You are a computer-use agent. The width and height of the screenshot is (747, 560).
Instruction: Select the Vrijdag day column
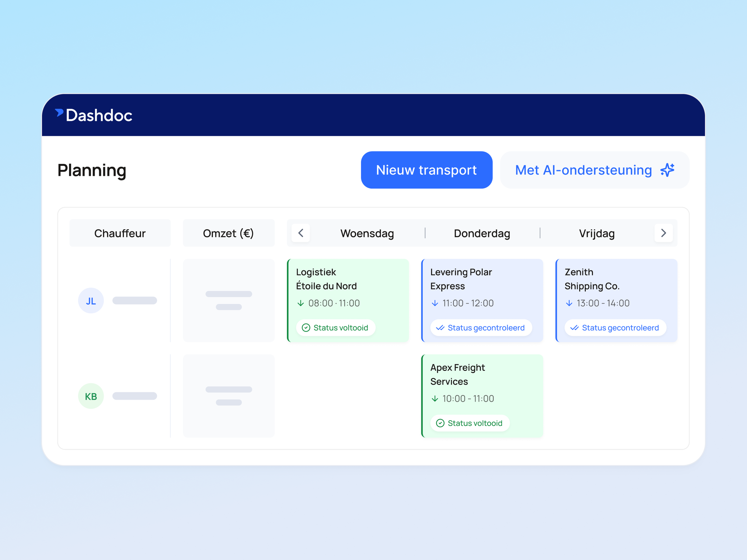coord(597,233)
